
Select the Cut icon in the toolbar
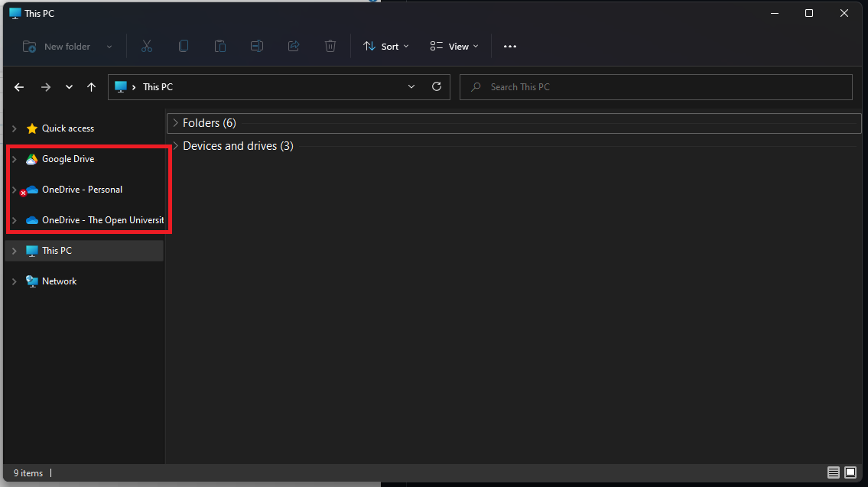(x=147, y=46)
